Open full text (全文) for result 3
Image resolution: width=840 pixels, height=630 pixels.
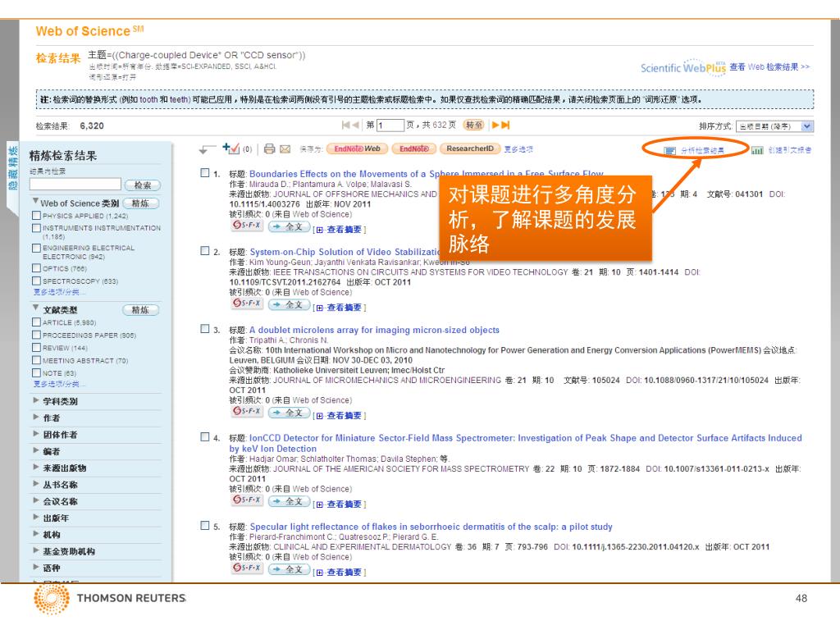[290, 413]
